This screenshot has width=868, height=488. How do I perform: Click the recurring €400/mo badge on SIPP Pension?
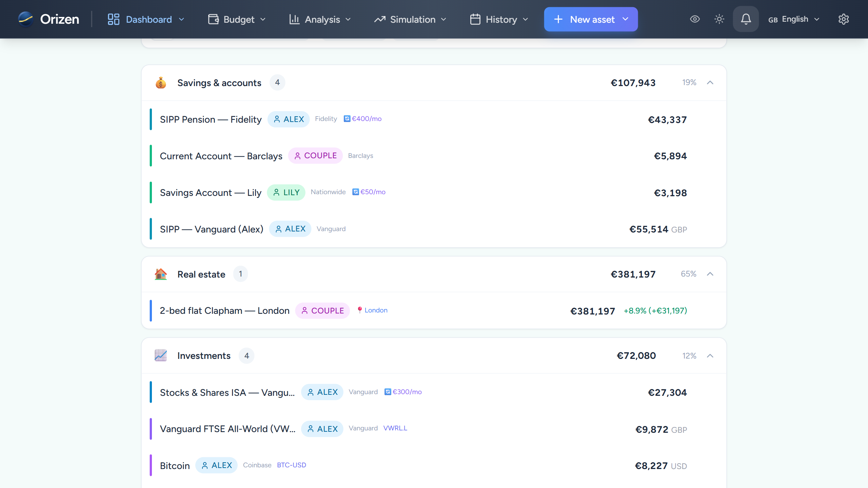click(x=362, y=119)
